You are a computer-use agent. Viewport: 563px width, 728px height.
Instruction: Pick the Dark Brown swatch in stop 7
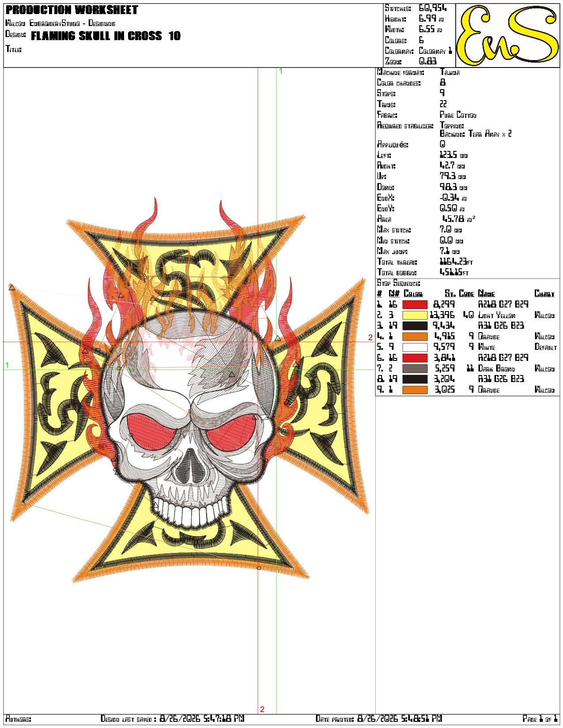pos(415,368)
